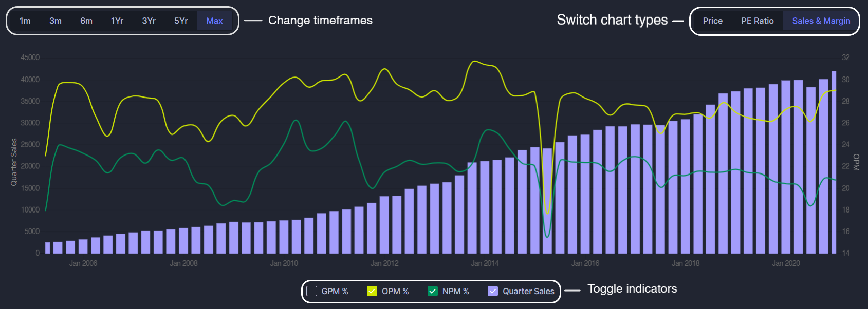Viewport: 868px width, 309px height.
Task: Click the Jan 2010 axis label
Action: (284, 263)
